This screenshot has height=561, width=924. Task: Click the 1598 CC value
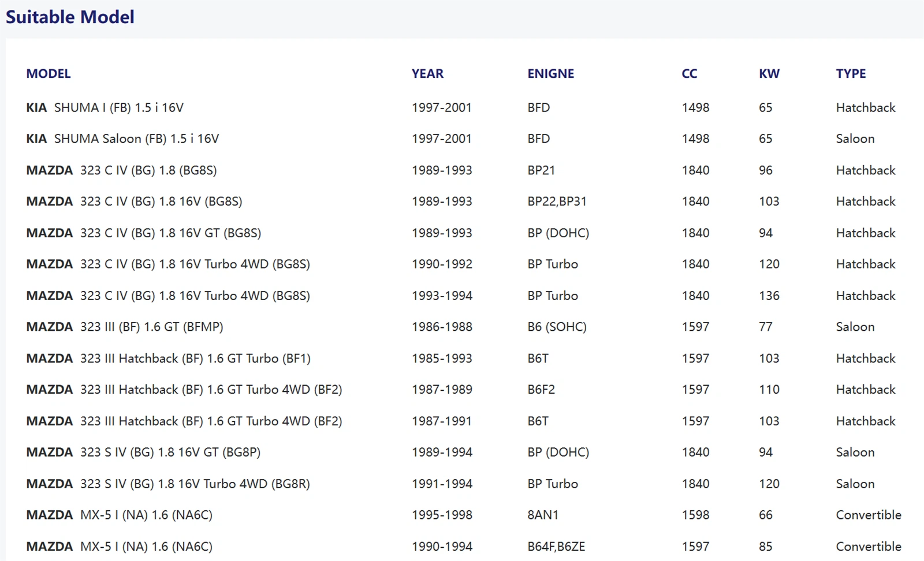click(695, 515)
